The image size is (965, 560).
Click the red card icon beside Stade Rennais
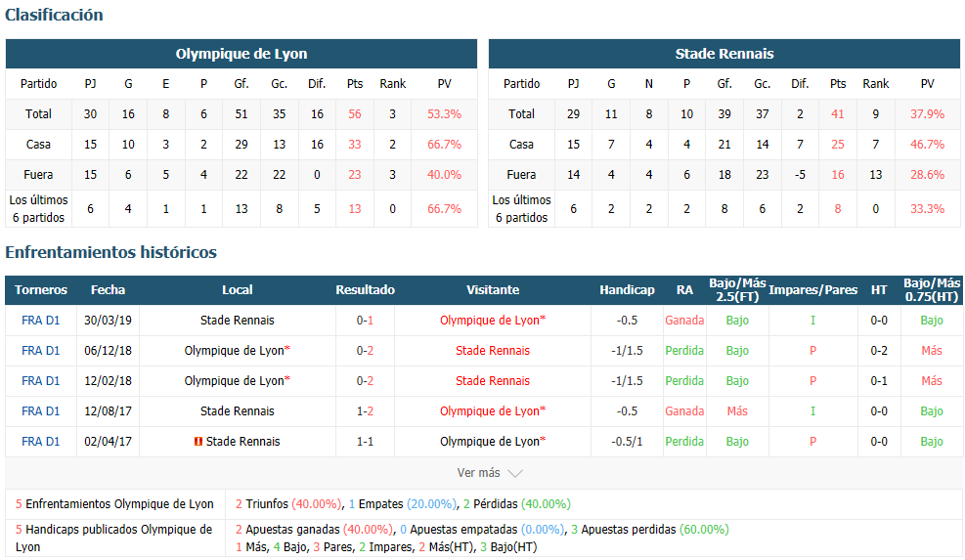coord(198,441)
